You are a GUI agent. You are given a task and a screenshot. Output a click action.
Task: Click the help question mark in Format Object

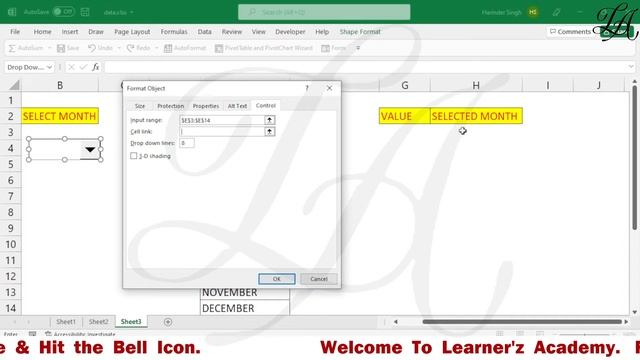tap(307, 88)
